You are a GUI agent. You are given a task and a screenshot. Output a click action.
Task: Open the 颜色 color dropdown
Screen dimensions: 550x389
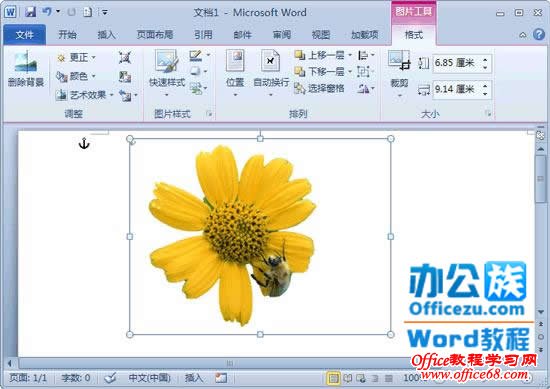(x=76, y=76)
